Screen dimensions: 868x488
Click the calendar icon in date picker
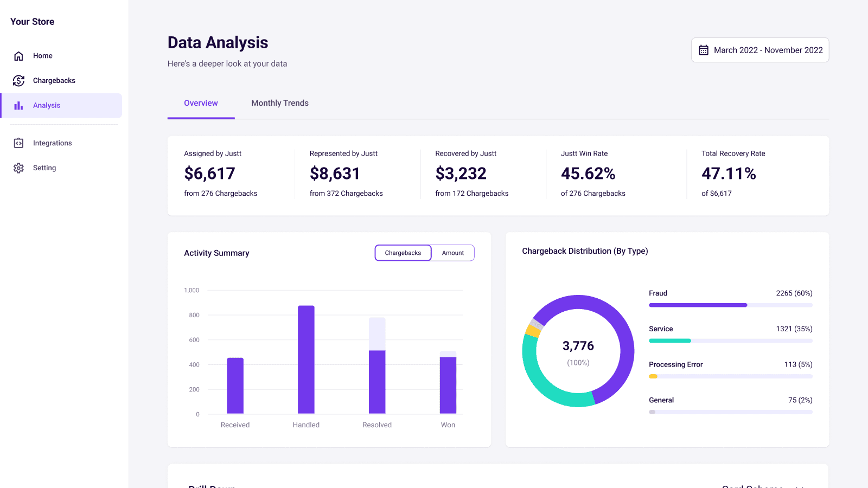coord(704,50)
